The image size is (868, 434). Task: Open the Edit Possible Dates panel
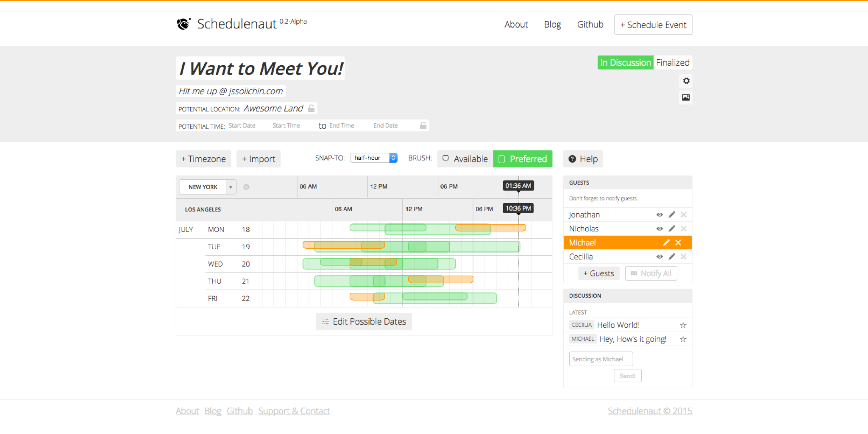(364, 322)
